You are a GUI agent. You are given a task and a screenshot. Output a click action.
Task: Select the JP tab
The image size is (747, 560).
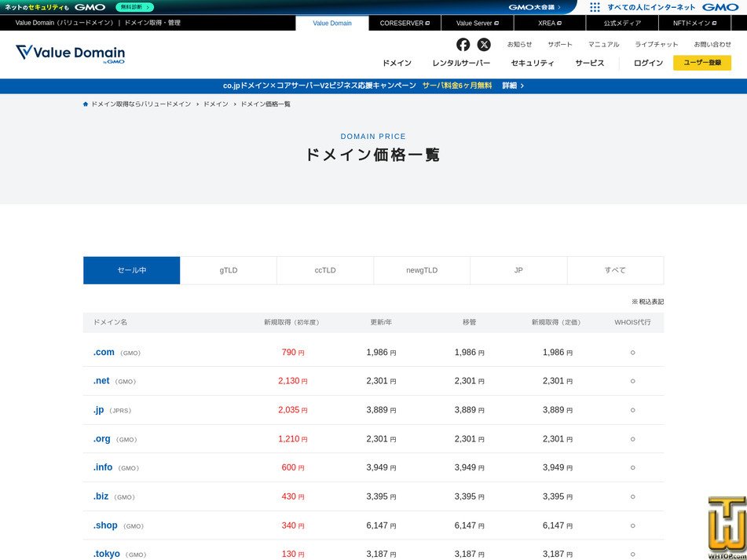point(518,270)
